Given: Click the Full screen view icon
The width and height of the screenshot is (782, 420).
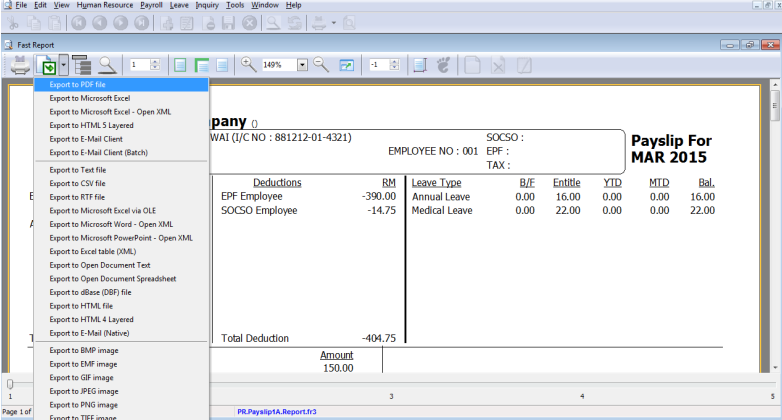Looking at the screenshot, I should [347, 65].
